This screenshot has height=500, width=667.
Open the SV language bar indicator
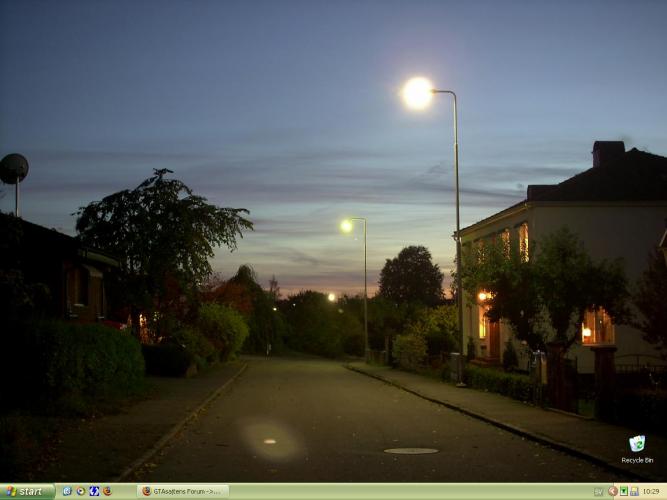(598, 491)
